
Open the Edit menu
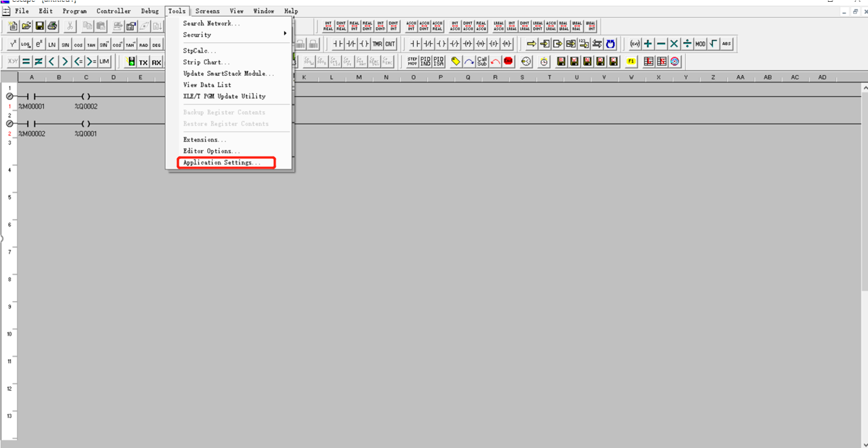pos(45,11)
